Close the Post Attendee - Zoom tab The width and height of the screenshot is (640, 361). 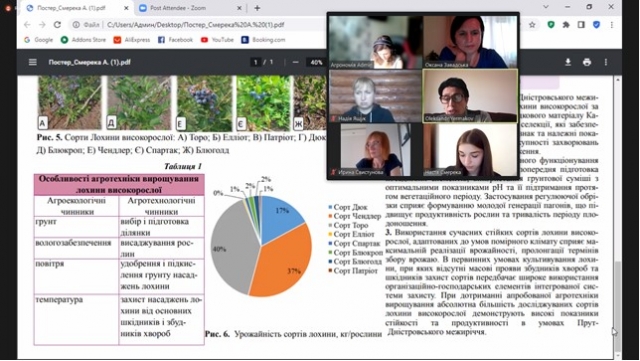(x=239, y=8)
